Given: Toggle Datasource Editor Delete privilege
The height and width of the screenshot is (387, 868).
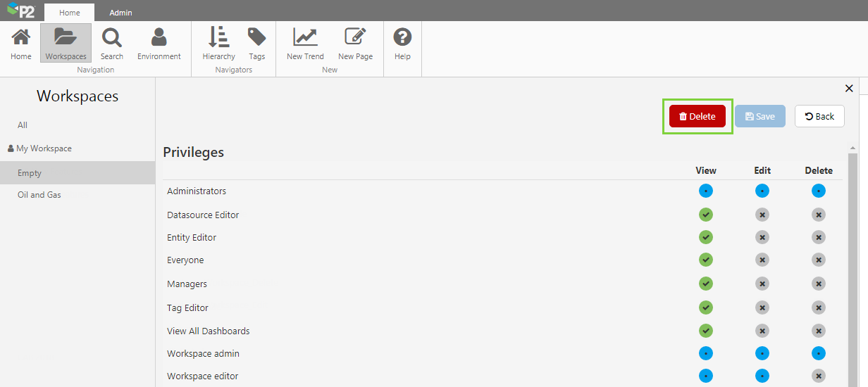Looking at the screenshot, I should (819, 215).
